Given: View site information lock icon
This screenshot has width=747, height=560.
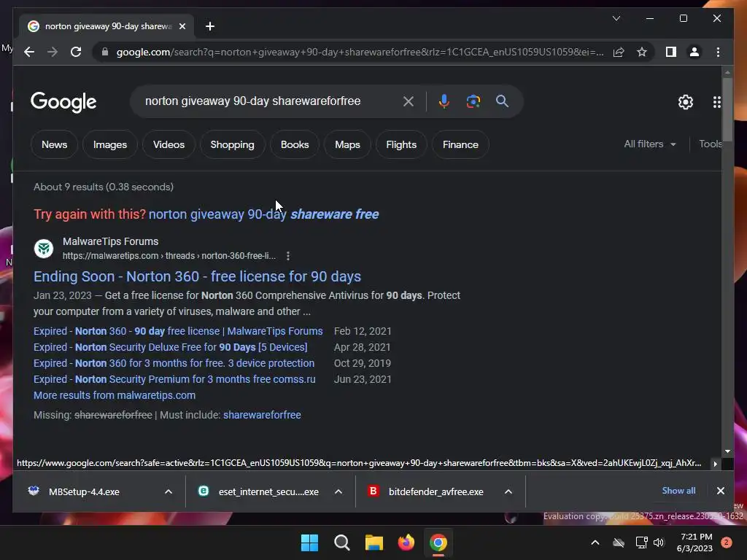Looking at the screenshot, I should coord(105,52).
